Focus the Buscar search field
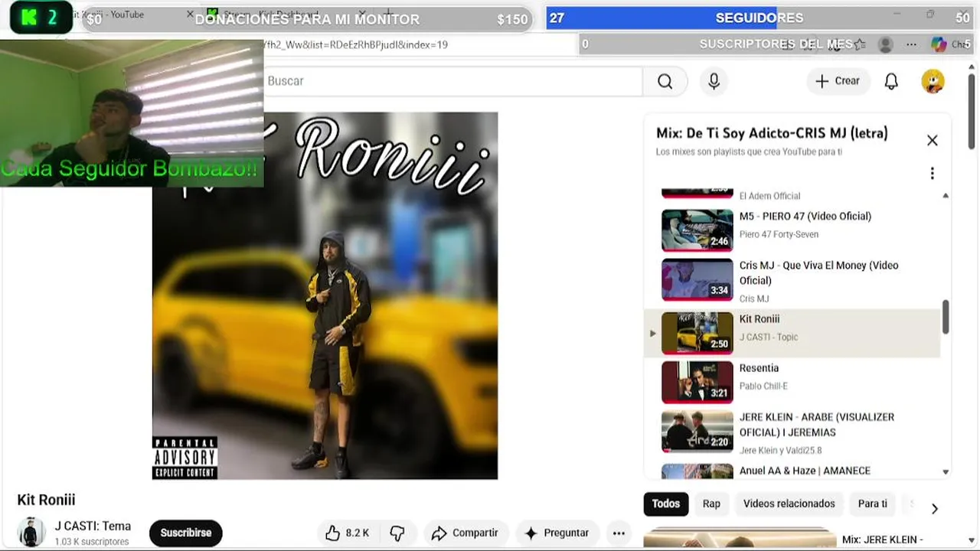Screen dimensions: 980x551 (452, 81)
